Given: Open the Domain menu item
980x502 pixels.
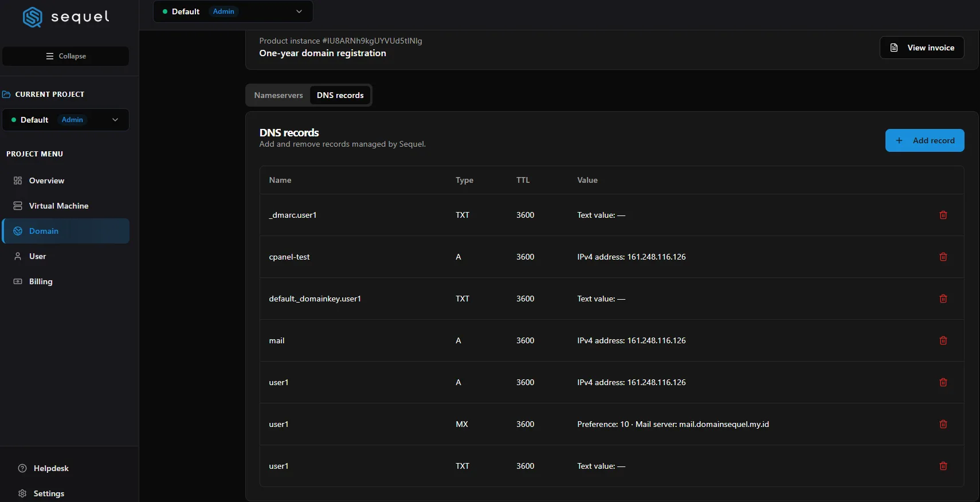Looking at the screenshot, I should (66, 231).
